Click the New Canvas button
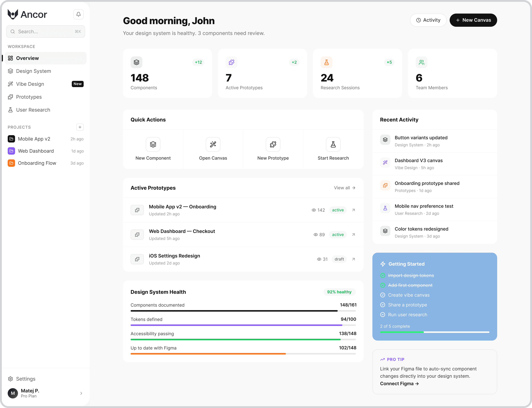Image resolution: width=532 pixels, height=408 pixels. point(473,20)
